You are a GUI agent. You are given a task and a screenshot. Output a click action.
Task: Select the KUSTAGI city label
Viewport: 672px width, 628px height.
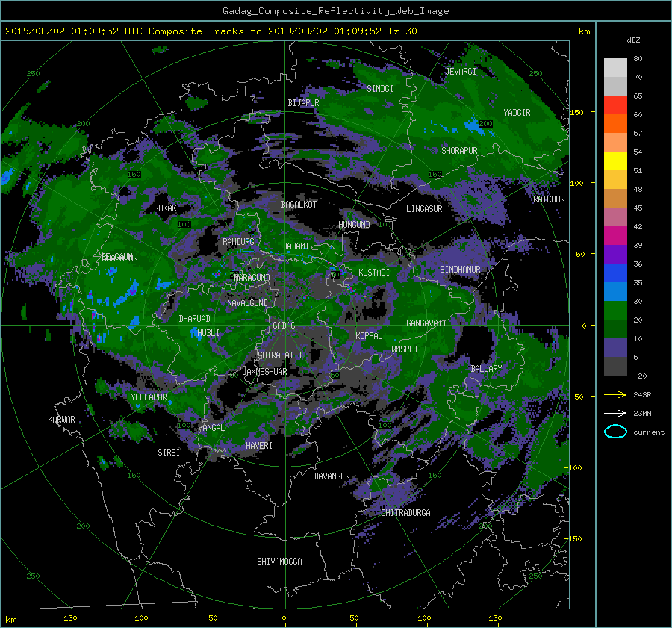click(374, 273)
